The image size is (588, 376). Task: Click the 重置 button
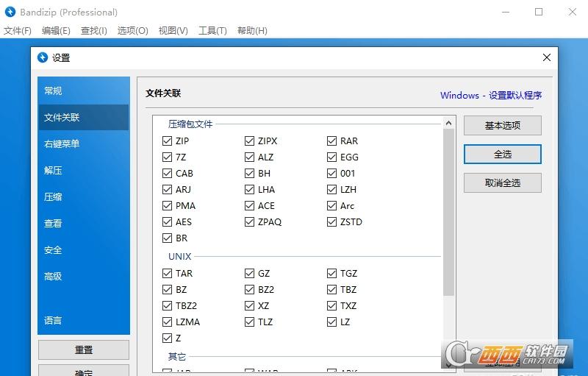point(84,350)
